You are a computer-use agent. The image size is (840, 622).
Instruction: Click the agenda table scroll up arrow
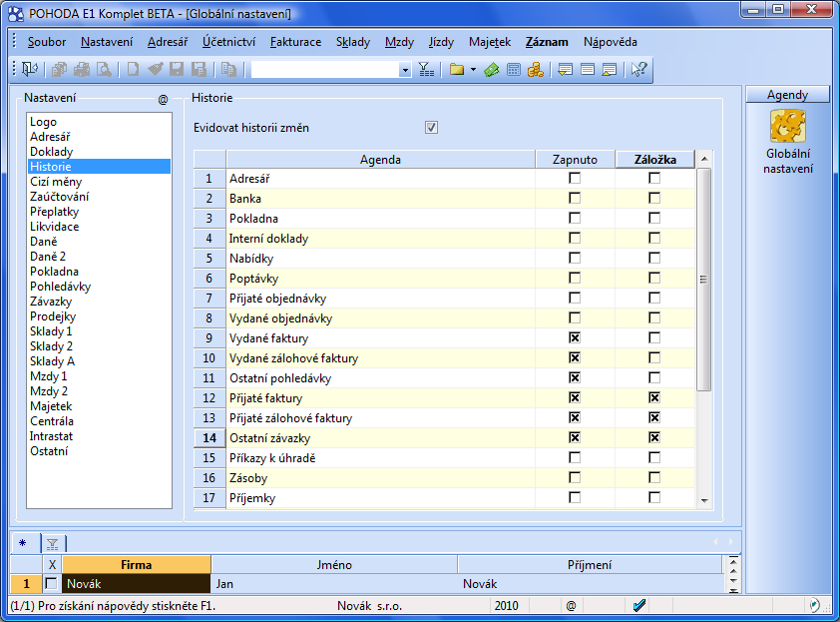(704, 159)
